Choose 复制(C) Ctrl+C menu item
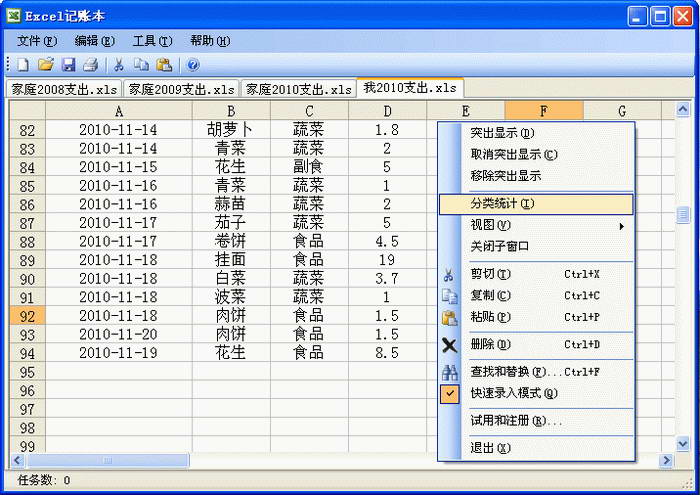700x495 pixels. click(536, 295)
